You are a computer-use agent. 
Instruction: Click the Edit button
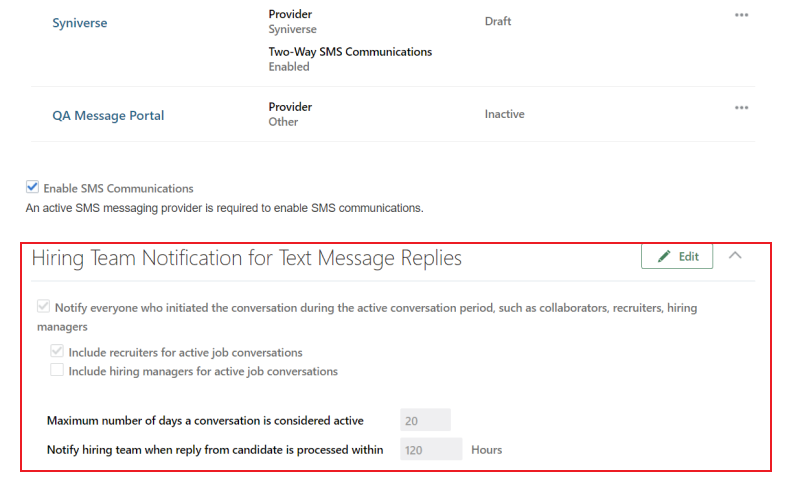click(x=677, y=257)
